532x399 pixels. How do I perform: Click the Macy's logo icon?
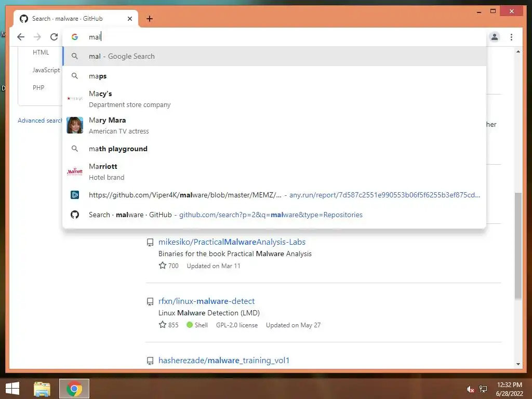tap(75, 98)
